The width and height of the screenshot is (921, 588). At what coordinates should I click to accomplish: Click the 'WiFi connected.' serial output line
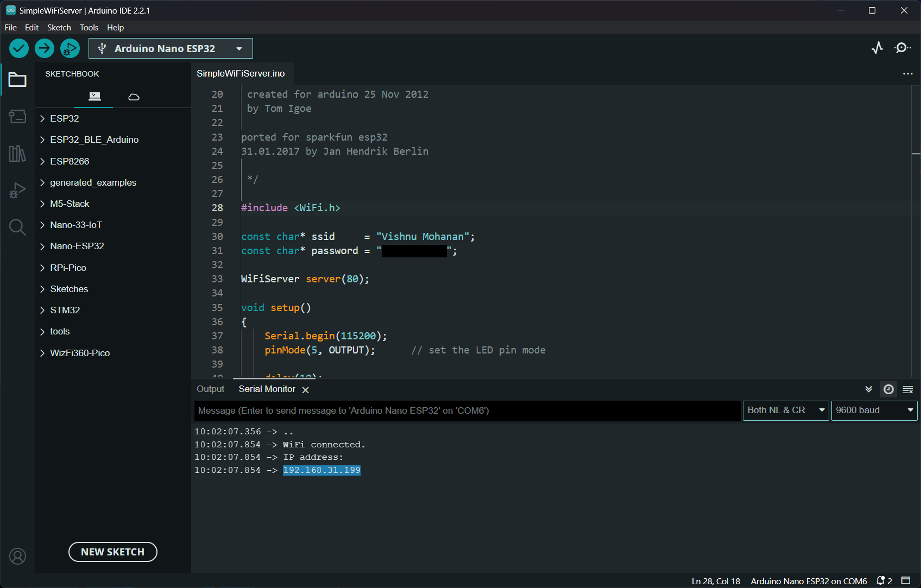324,445
